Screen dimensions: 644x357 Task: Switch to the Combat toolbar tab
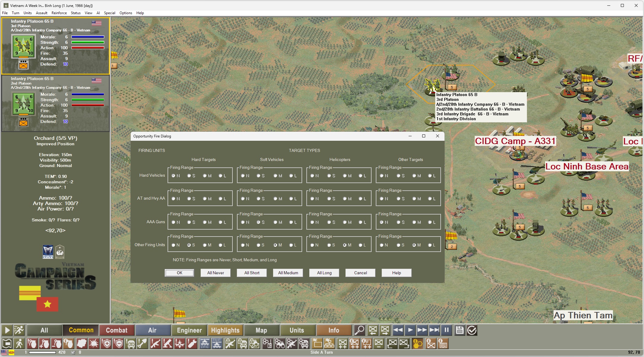[116, 330]
